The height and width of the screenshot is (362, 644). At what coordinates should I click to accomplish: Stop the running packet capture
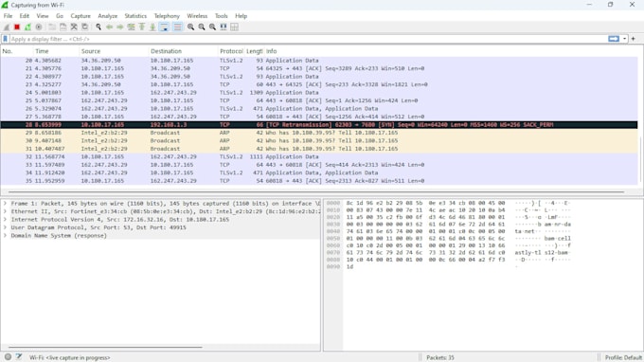tap(17, 27)
